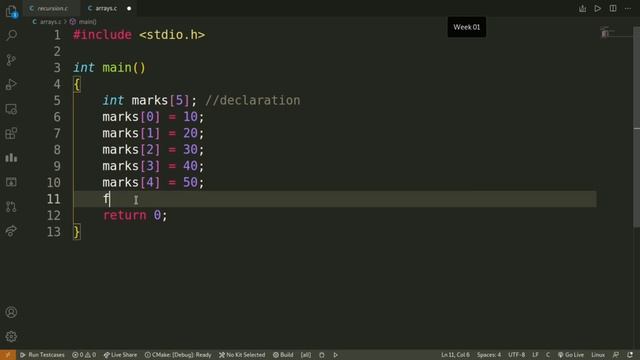
Task: Click Spaces: 4 indentation selector
Action: 489,355
